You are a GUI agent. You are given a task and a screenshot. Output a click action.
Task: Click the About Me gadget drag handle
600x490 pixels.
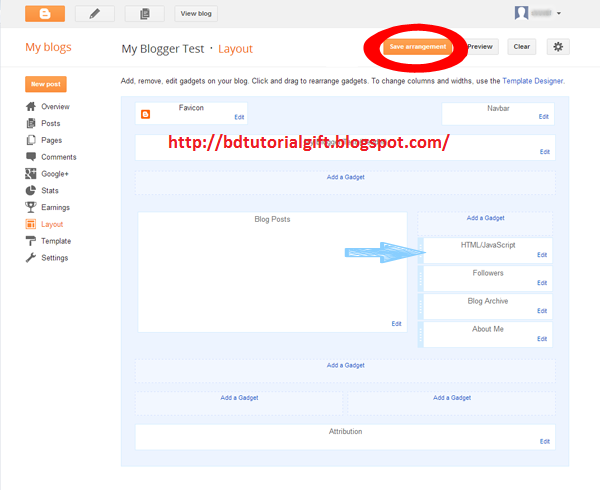[x=421, y=335]
